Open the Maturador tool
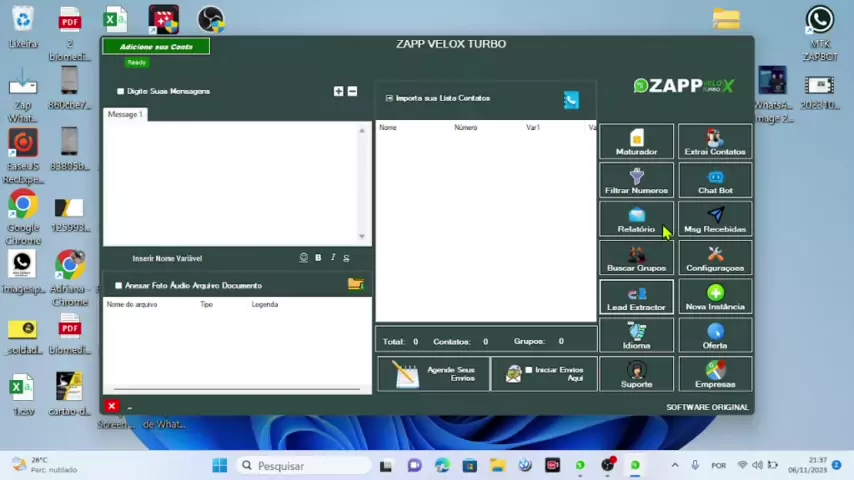This screenshot has width=854, height=480. pyautogui.click(x=636, y=142)
